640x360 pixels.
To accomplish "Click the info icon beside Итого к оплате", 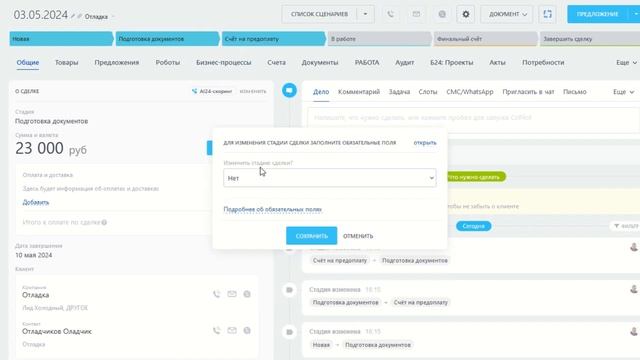I will click(x=104, y=222).
